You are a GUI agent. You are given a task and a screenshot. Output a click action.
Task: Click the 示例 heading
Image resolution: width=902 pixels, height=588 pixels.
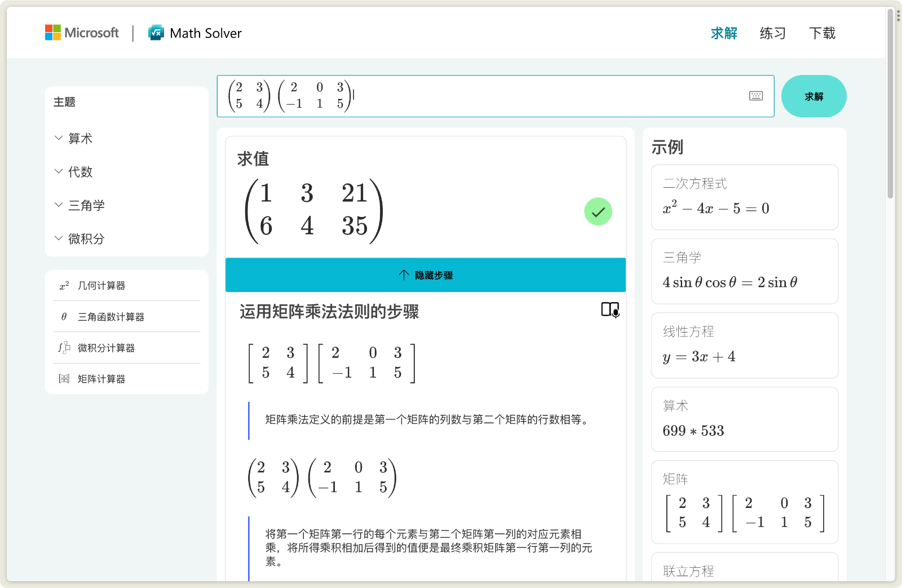tap(667, 147)
